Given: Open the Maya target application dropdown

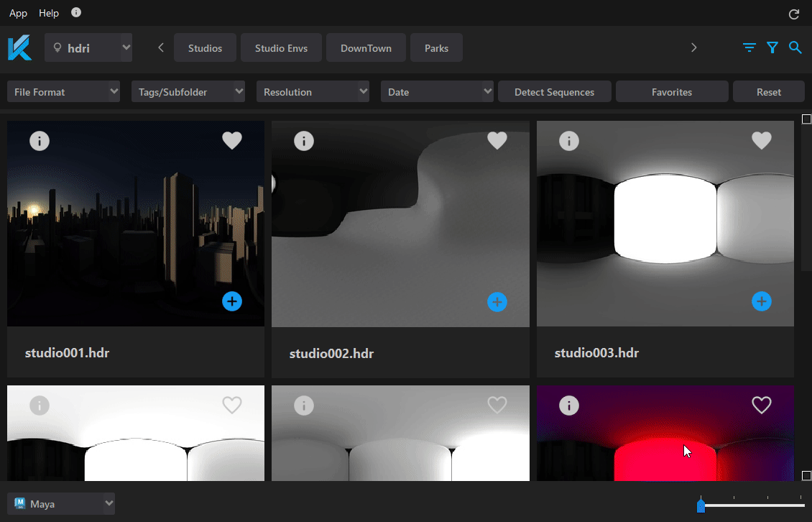Looking at the screenshot, I should coord(61,504).
